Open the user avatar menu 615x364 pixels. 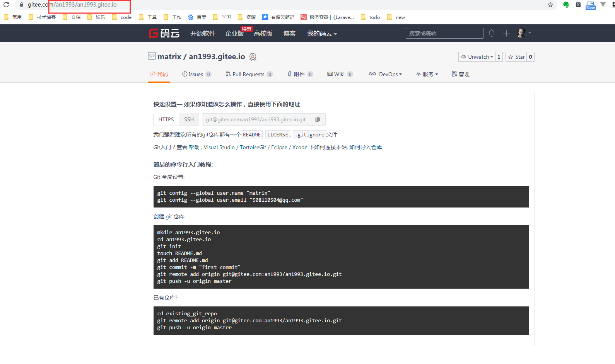click(x=524, y=33)
